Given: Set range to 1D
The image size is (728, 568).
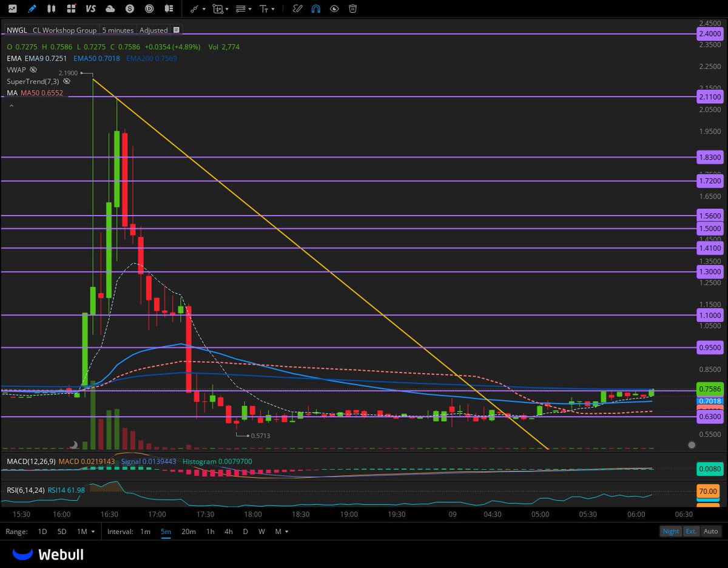Looking at the screenshot, I should tap(42, 532).
